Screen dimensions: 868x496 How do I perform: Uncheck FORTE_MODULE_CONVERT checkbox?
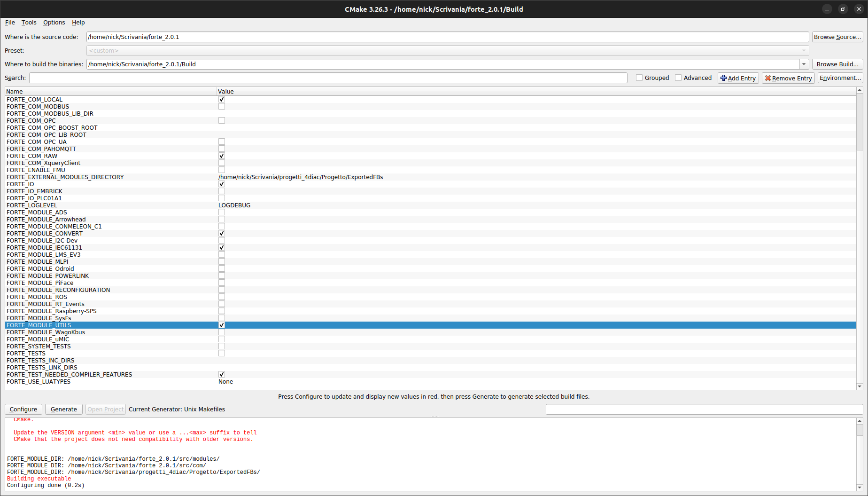pos(222,233)
